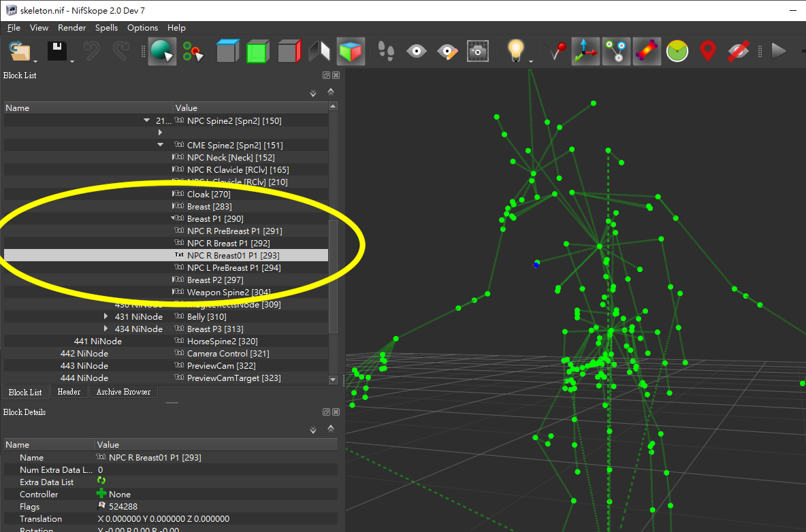806x532 pixels.
Task: Click the green circle gauge icon
Action: (677, 51)
